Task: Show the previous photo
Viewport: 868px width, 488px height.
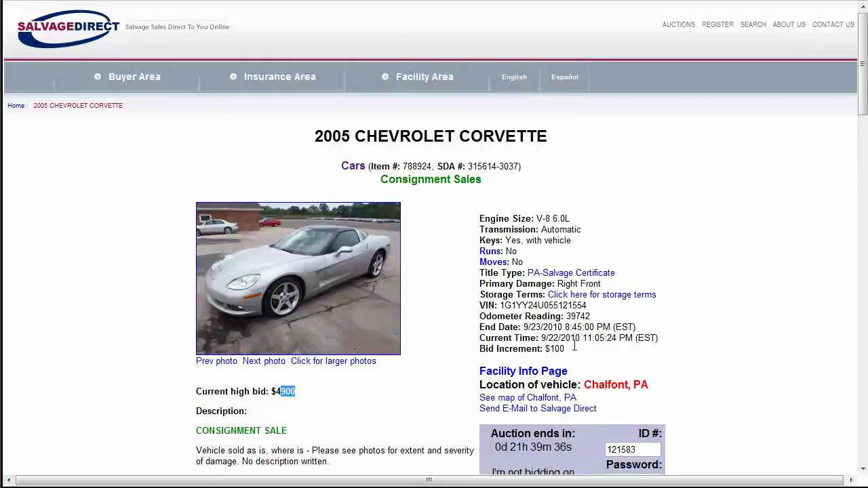Action: (x=216, y=361)
